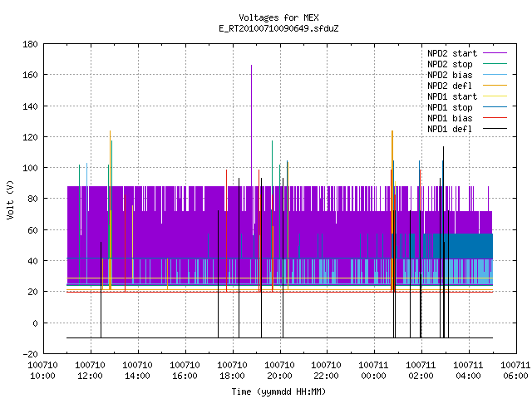Click the 120 y-axis tick value
Image resolution: width=532 pixels, height=399 pixels.
pyautogui.click(x=30, y=137)
